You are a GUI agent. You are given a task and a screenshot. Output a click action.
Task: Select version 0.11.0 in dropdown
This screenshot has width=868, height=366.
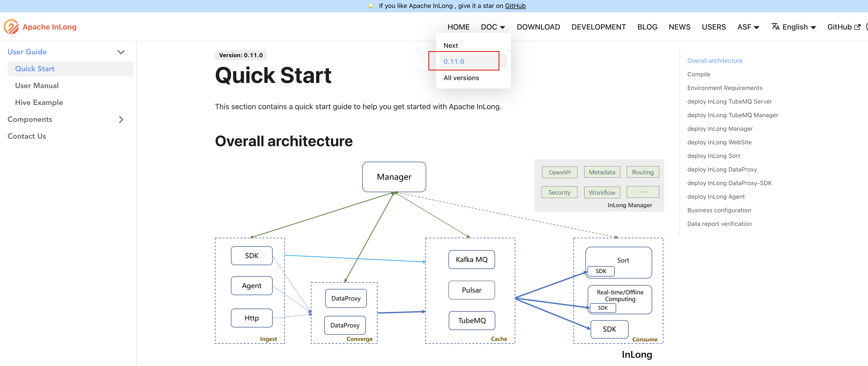[454, 61]
